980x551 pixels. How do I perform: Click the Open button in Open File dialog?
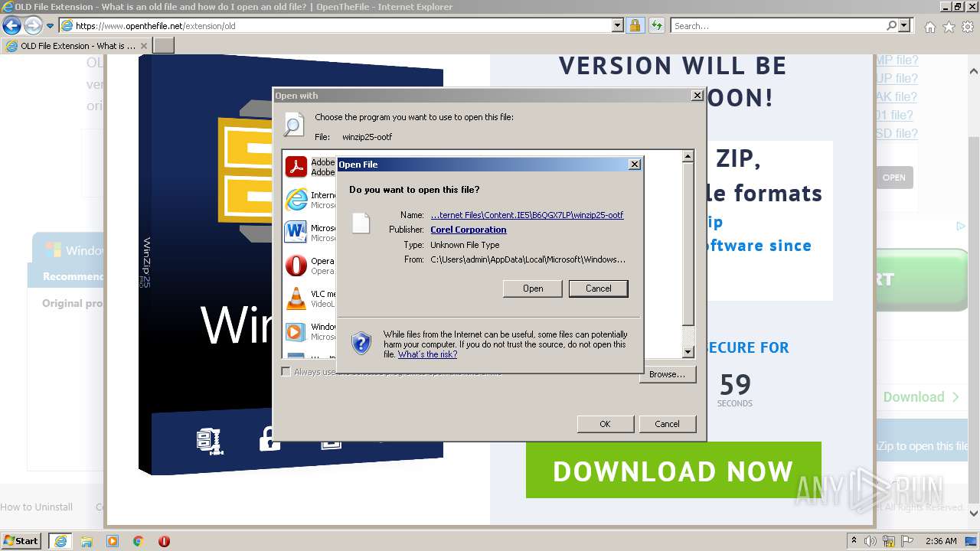coord(533,289)
